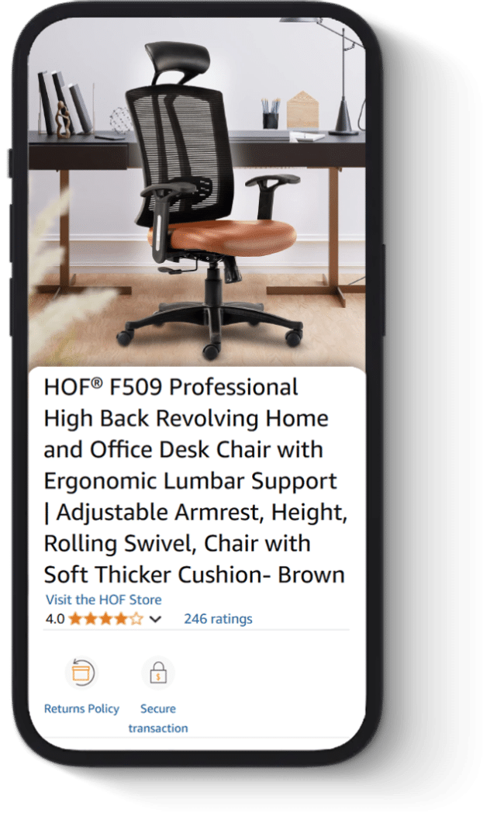Click the empty fifth rating star
Screen dimensions: 504x820
pos(136,619)
